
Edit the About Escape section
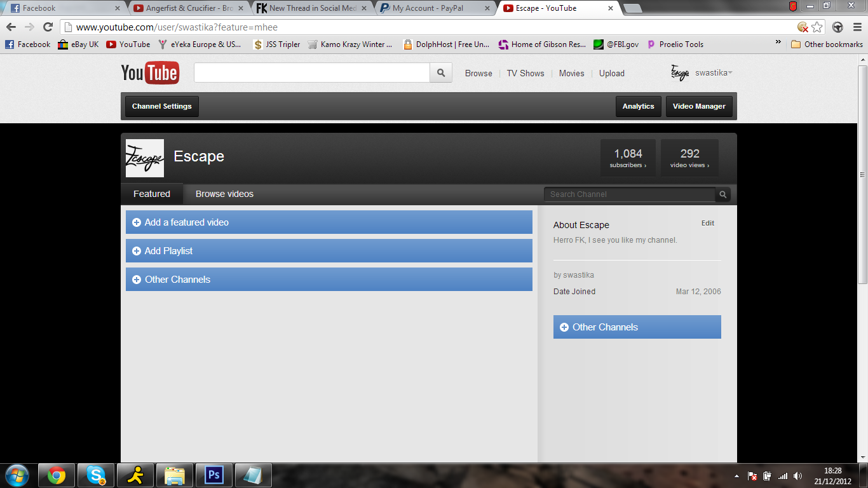click(708, 223)
